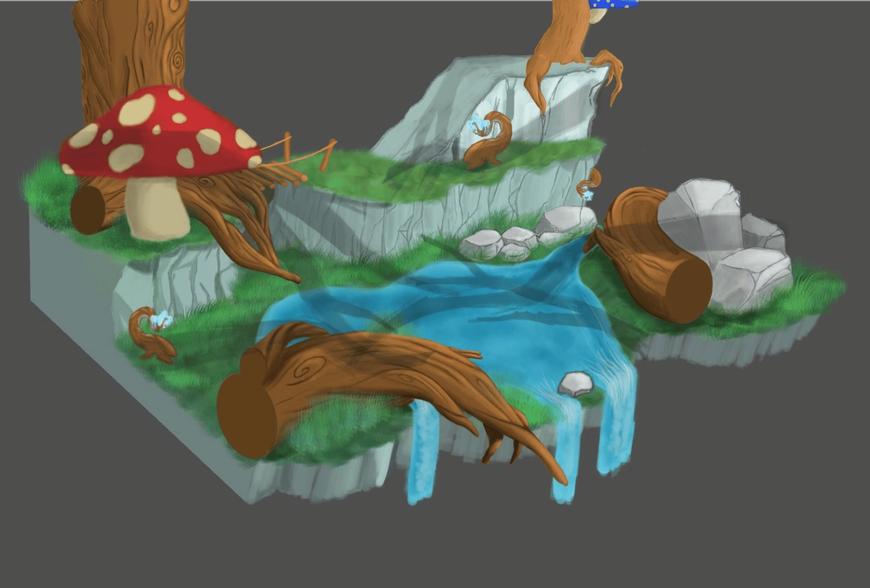This screenshot has width=870, height=588.
Task: Select the lone small rock in the pond
Action: click(576, 384)
